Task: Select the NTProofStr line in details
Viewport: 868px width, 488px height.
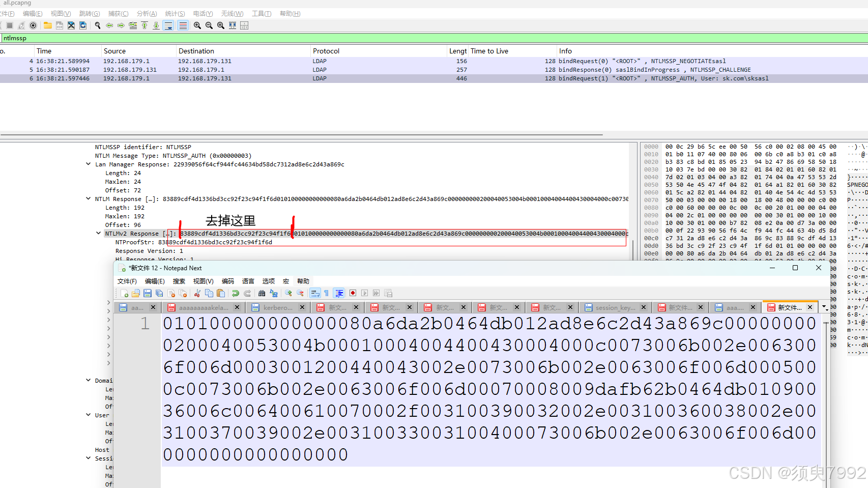Action: click(193, 242)
